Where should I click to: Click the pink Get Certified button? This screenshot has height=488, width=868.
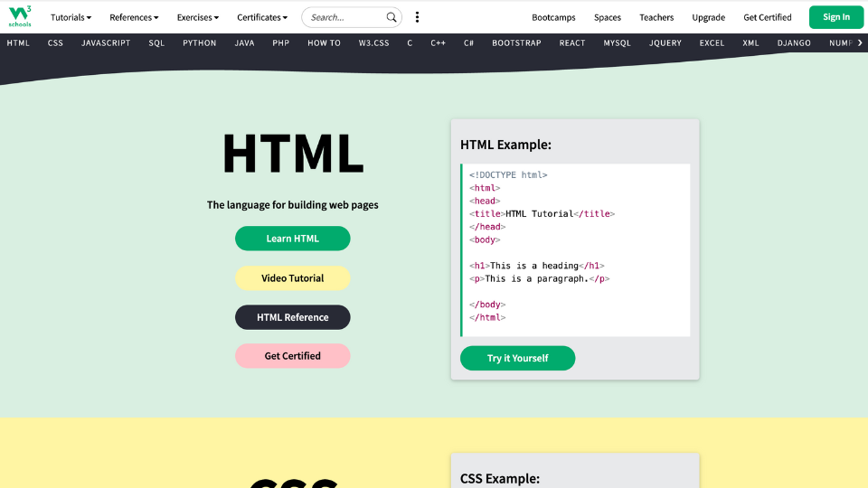click(292, 356)
